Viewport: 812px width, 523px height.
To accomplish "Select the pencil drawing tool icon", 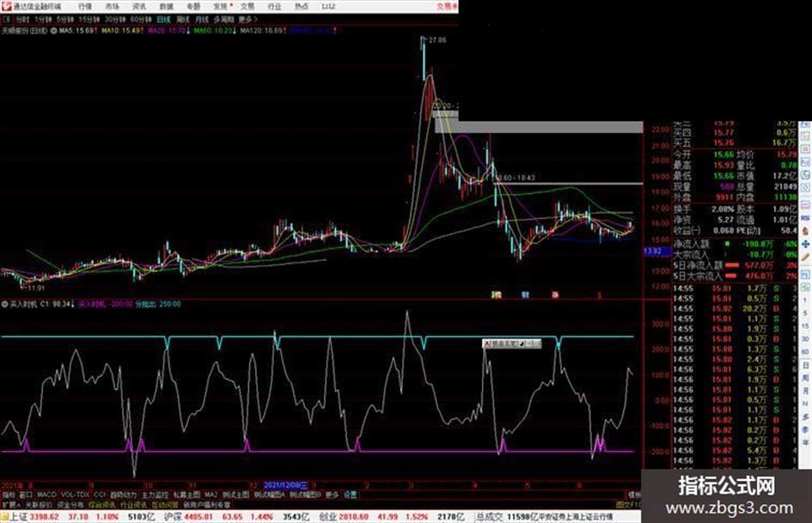I will (805, 257).
